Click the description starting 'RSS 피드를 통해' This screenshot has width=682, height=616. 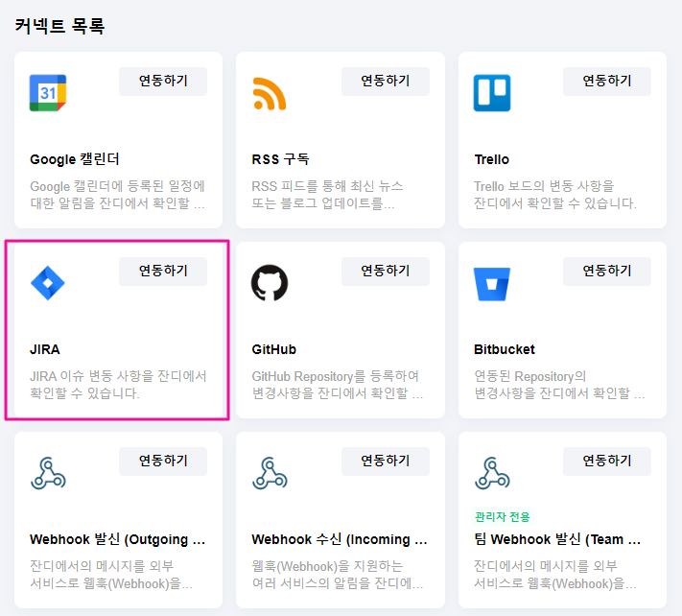327,195
